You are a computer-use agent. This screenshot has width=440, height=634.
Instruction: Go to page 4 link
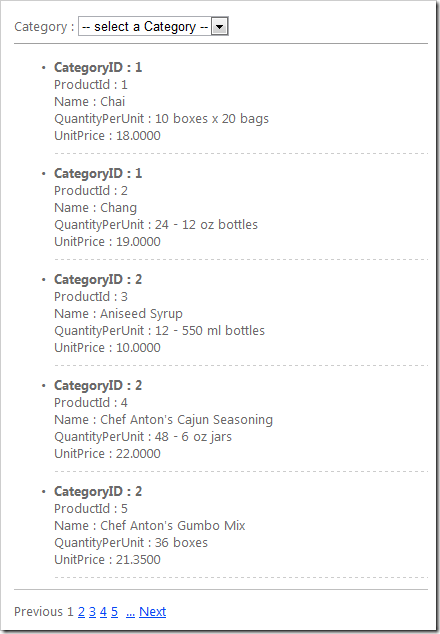pos(103,611)
